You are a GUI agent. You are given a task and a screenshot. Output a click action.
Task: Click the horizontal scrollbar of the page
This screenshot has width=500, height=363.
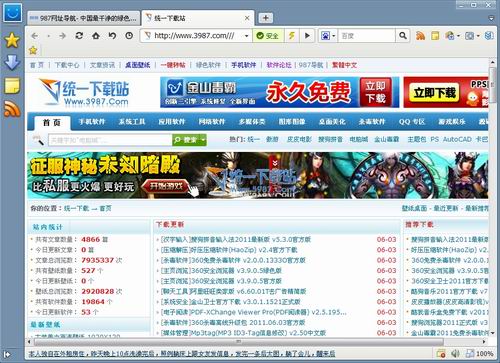point(239,341)
